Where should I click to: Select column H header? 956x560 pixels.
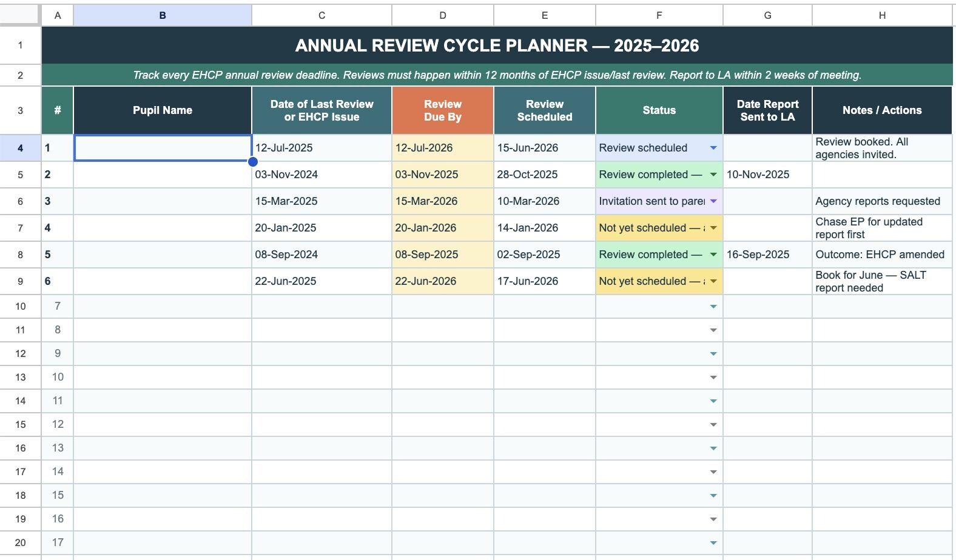(882, 15)
